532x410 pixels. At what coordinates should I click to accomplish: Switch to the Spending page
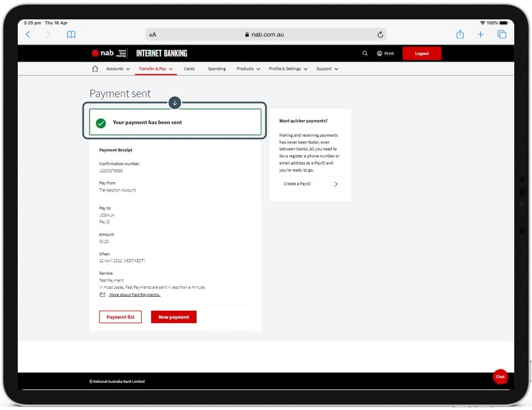point(217,69)
